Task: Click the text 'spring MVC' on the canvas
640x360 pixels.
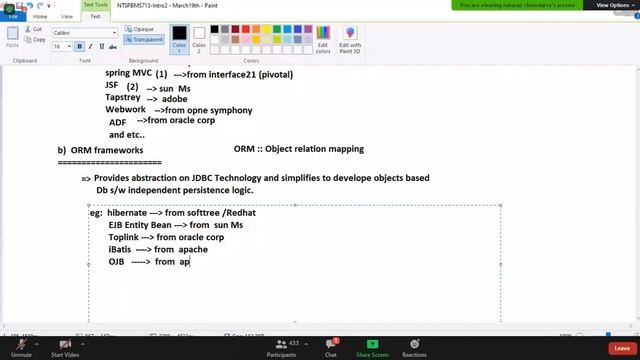Action: (x=129, y=73)
